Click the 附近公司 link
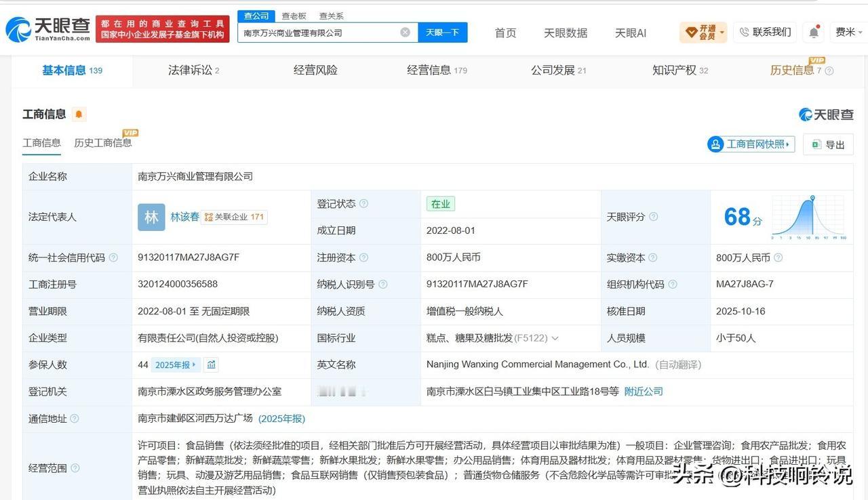Image resolution: width=868 pixels, height=500 pixels. click(644, 392)
